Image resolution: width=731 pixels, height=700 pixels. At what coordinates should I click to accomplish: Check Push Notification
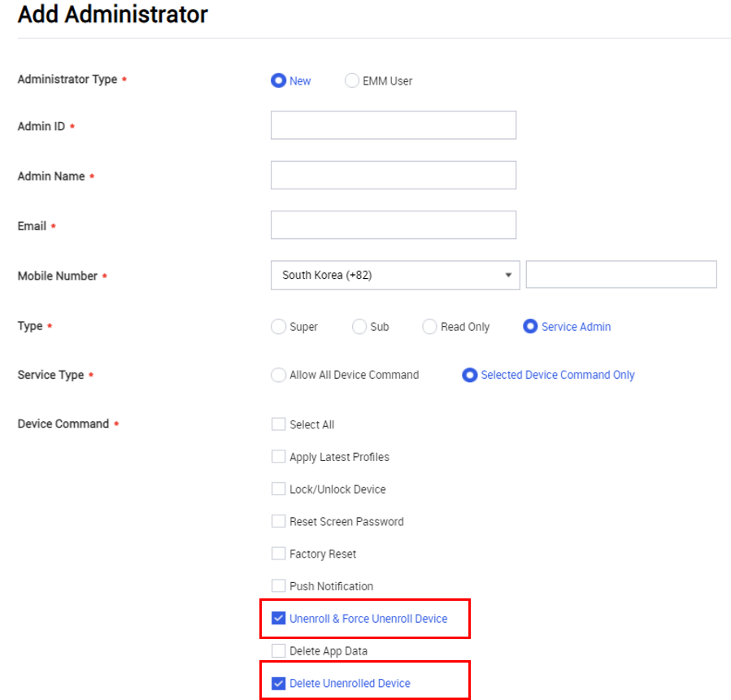point(278,585)
